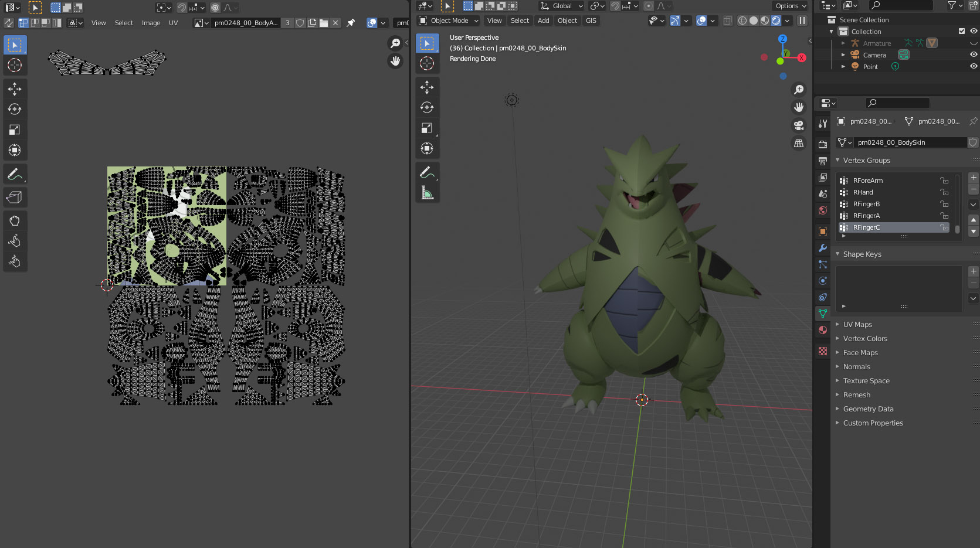Open the viewport shading options dropdown
Screen dimensions: 980x548
point(787,21)
